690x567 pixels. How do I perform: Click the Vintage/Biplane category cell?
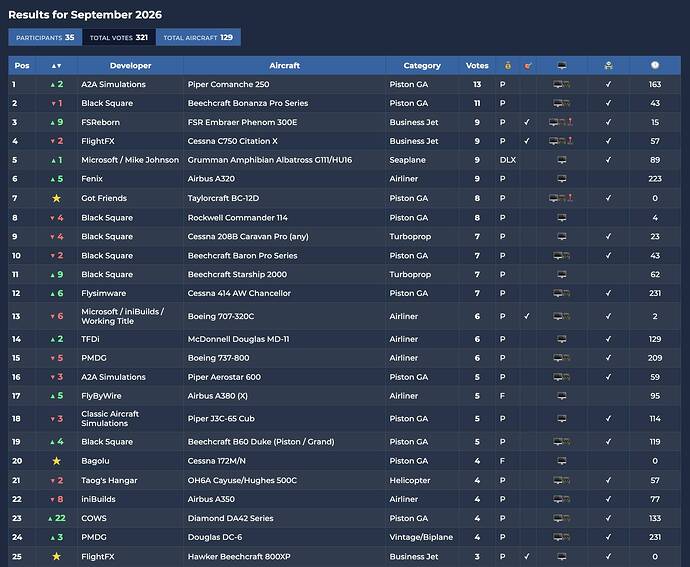tap(421, 537)
